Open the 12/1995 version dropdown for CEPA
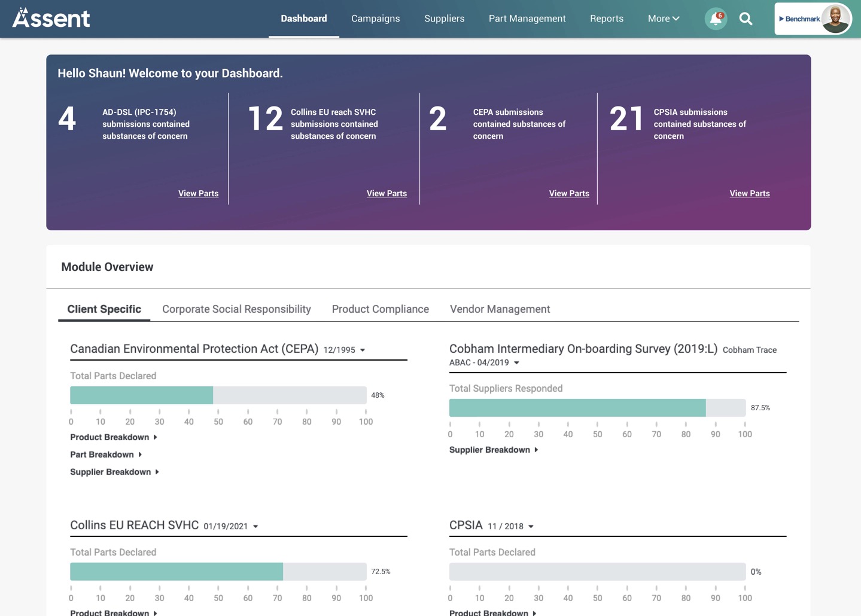861x616 pixels. point(363,350)
